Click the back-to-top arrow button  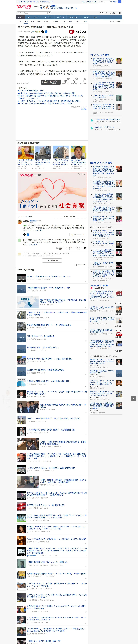click(133, 398)
